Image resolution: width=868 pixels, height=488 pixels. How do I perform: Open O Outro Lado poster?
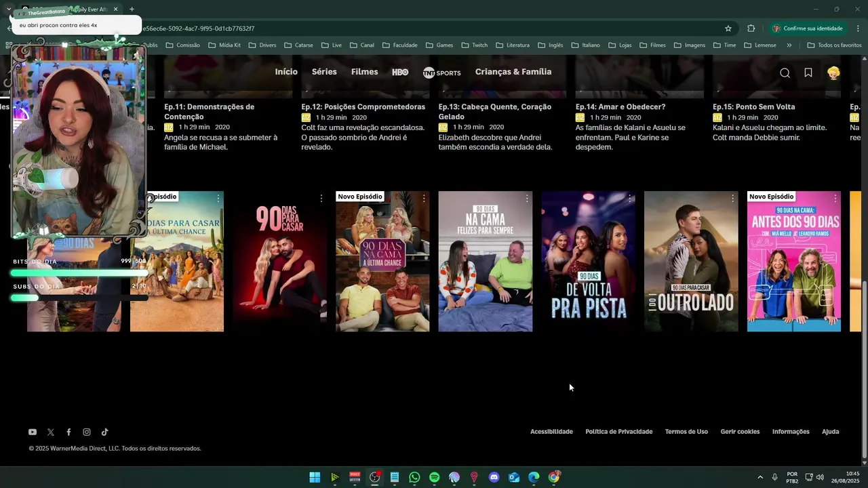pos(691,261)
